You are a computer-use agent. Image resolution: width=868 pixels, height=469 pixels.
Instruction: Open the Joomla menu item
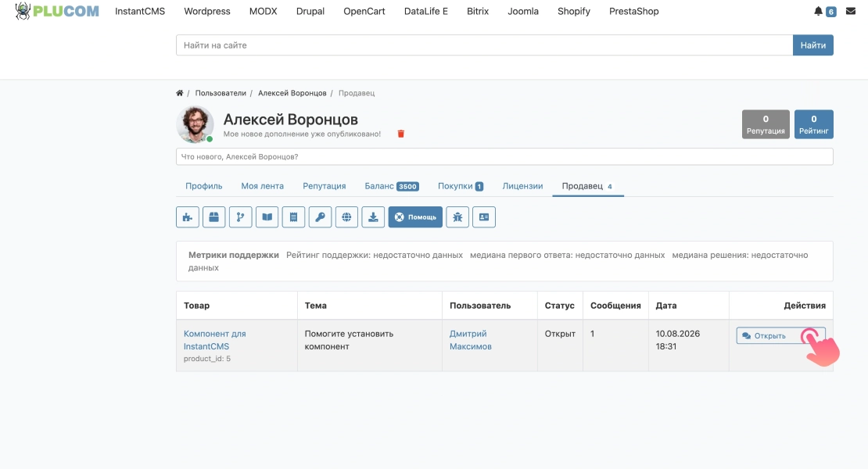tap(523, 11)
